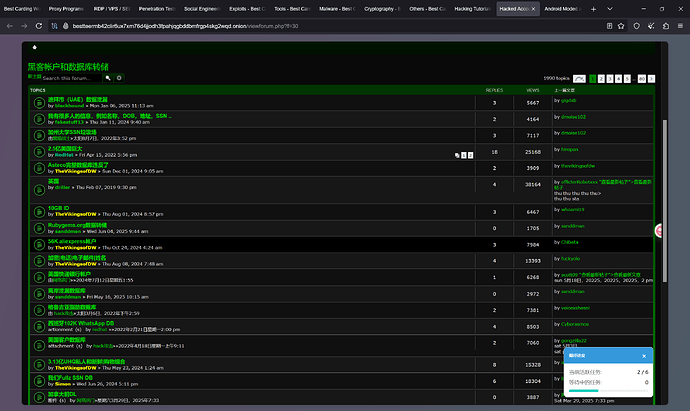Reload the current page
690x411 pixels.
[x=39, y=26]
